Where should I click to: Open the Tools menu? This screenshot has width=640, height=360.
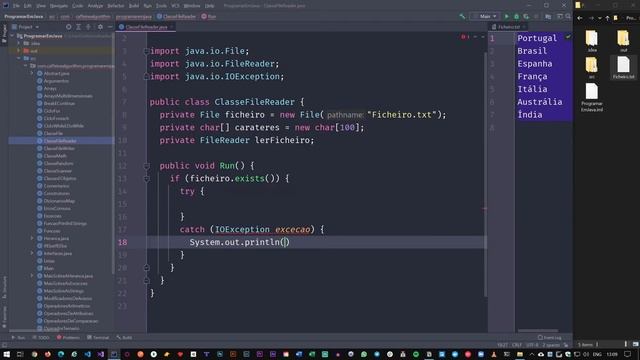(161, 6)
